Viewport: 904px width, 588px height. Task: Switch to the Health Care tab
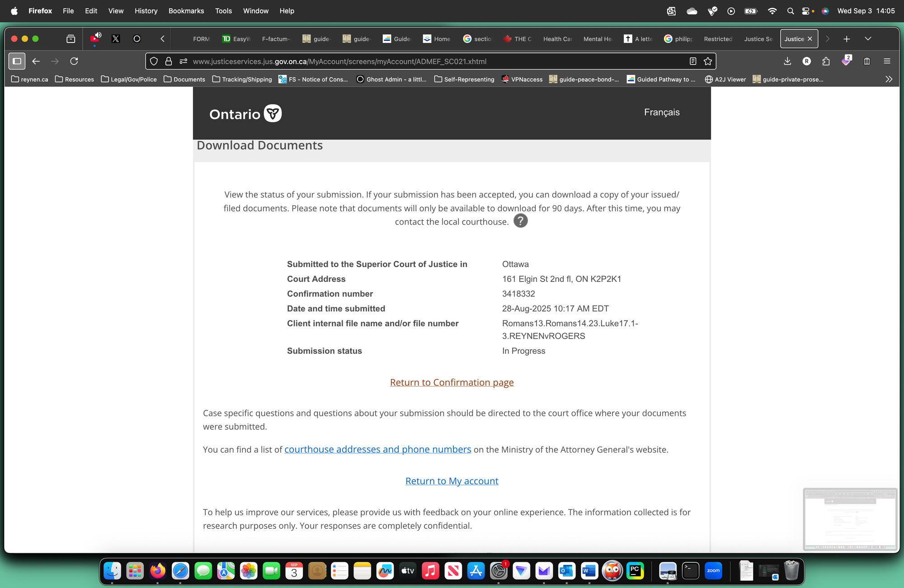(558, 39)
